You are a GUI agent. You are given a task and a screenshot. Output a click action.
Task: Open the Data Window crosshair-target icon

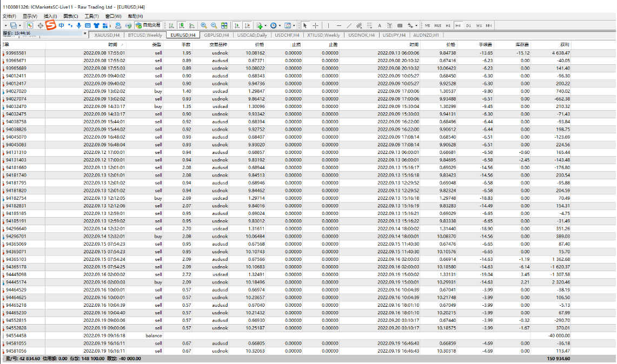pyautogui.click(x=40, y=25)
